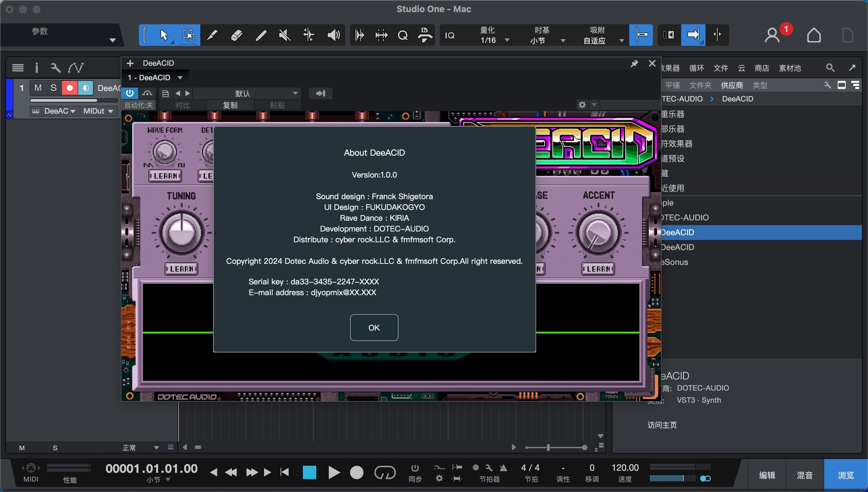Select the Arrow tool in the toolbar
Screen dimensions: 868x492
pyautogui.click(x=164, y=35)
